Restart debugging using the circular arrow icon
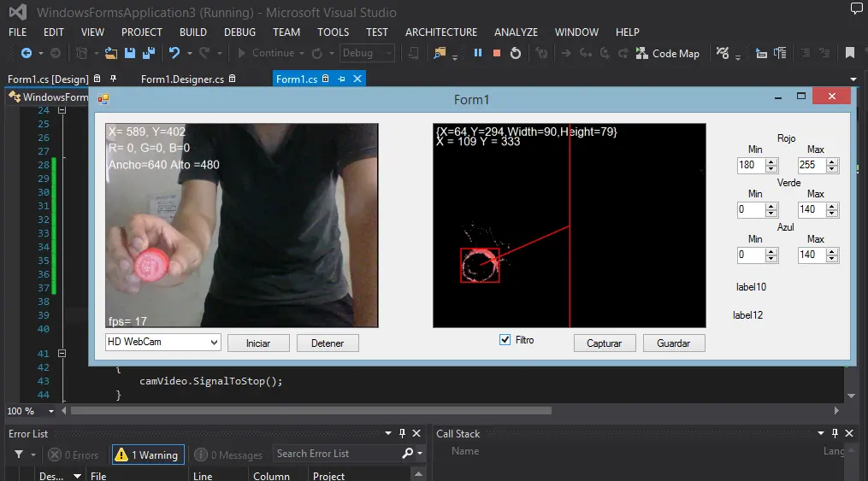The image size is (868, 481). tap(516, 53)
